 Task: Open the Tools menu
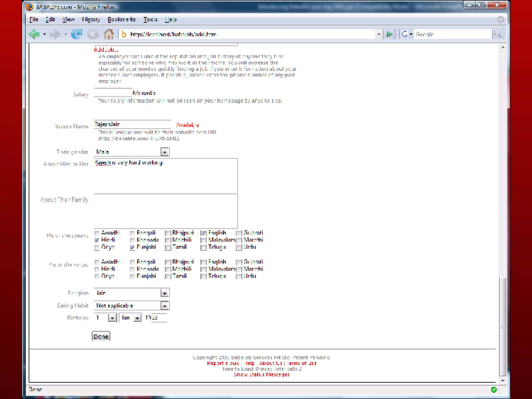pyautogui.click(x=150, y=19)
